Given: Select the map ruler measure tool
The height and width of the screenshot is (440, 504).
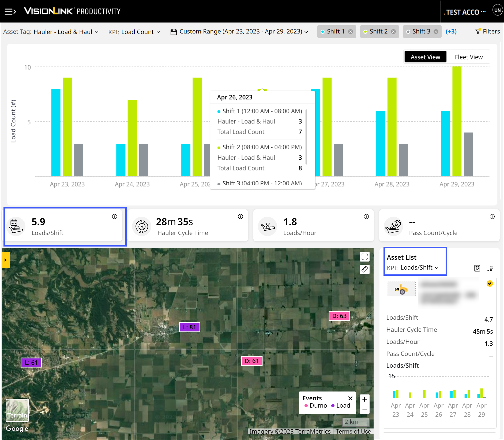Looking at the screenshot, I should (364, 269).
